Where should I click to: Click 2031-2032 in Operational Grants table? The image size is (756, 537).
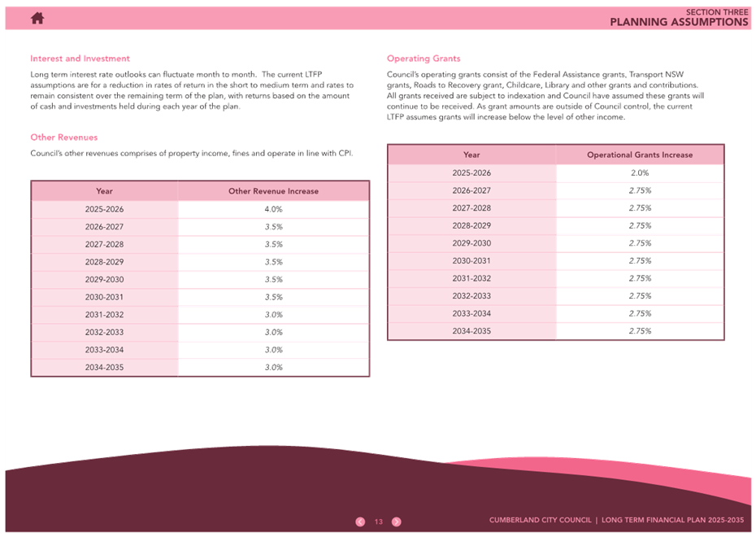[x=471, y=278]
